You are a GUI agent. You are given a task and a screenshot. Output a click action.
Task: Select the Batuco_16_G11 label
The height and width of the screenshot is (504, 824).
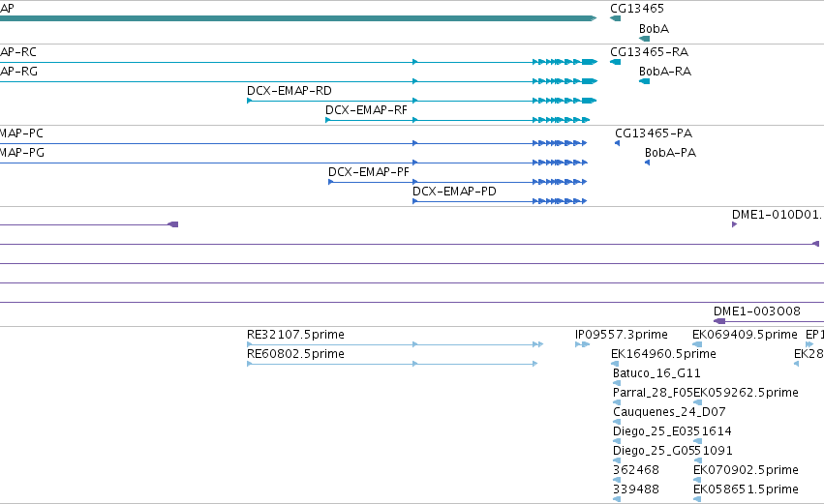pyautogui.click(x=656, y=373)
